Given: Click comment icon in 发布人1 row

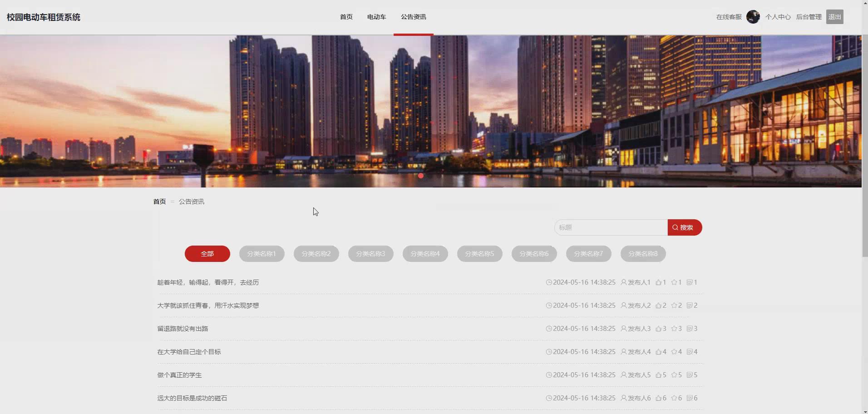Looking at the screenshot, I should [x=690, y=282].
